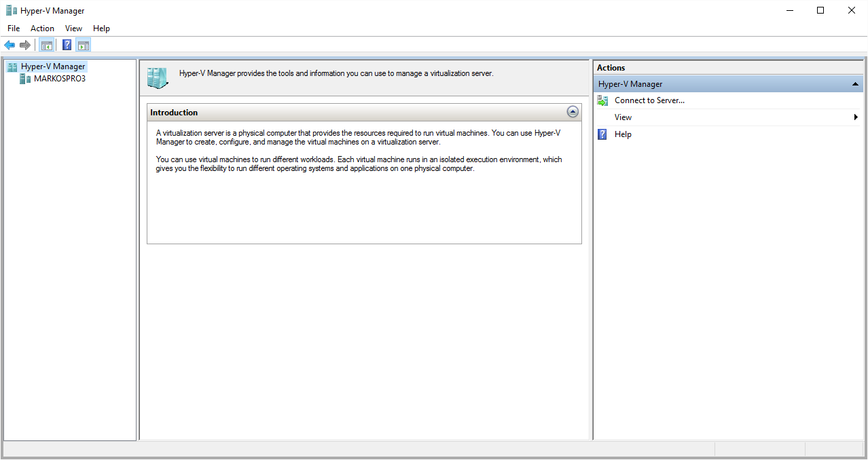Click the Connect to Server icon
The height and width of the screenshot is (460, 868).
point(602,100)
